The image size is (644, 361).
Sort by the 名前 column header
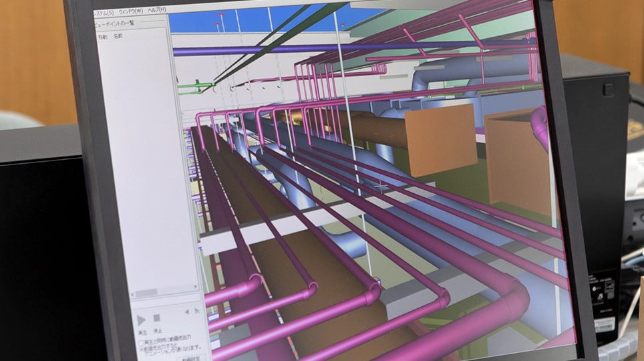(118, 35)
